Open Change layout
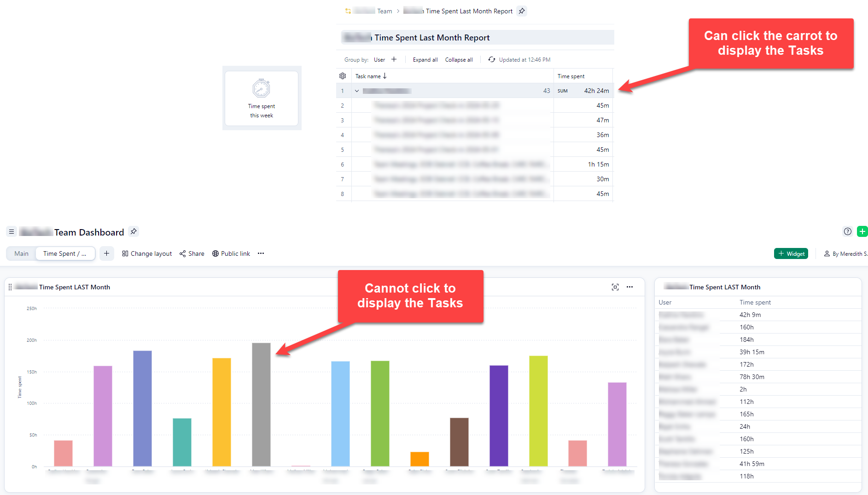The width and height of the screenshot is (868, 495). (147, 253)
